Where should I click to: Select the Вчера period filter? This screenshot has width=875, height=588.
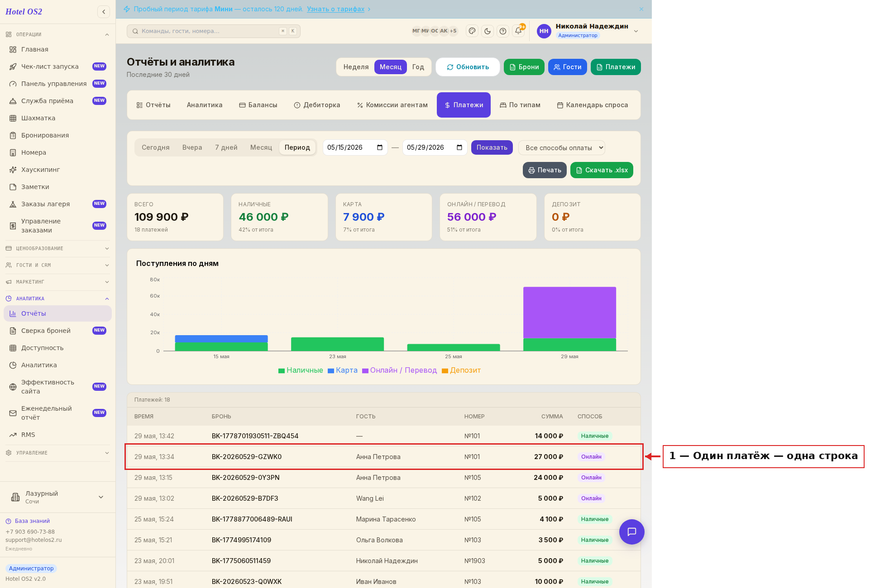pos(192,147)
